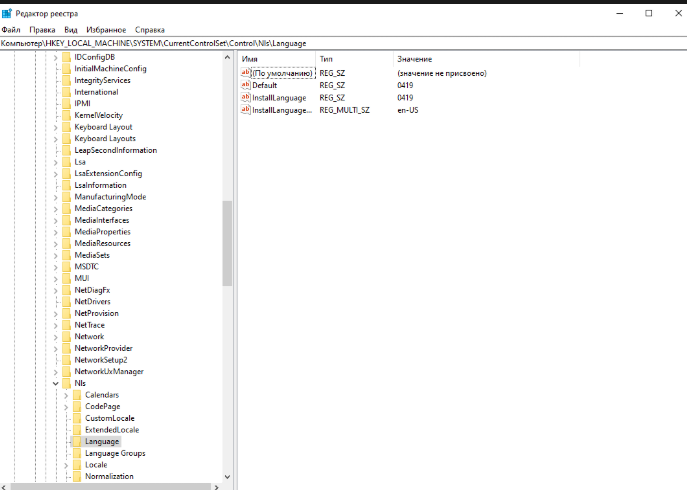Click the tree scrollbar up arrow
Image resolution: width=687 pixels, height=490 pixels.
[227, 57]
